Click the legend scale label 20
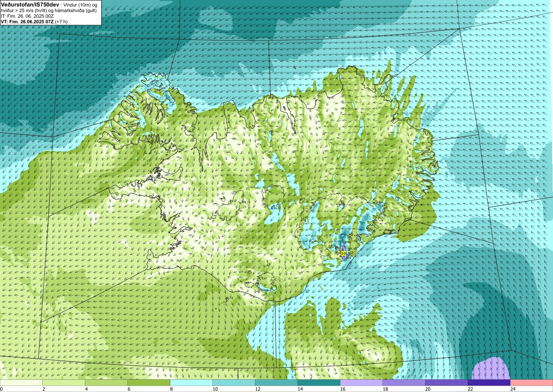553x392 pixels. (x=427, y=389)
